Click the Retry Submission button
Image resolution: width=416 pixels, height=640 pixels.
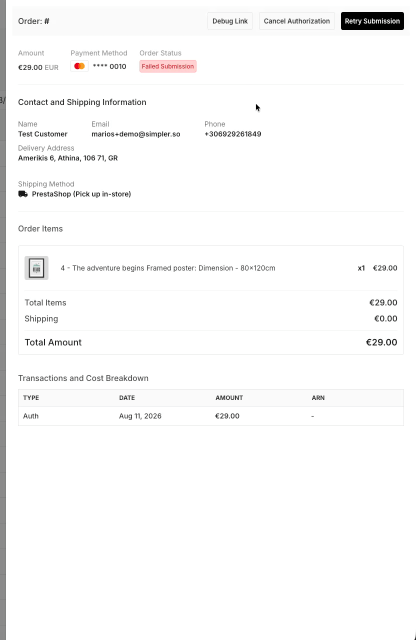tap(372, 21)
